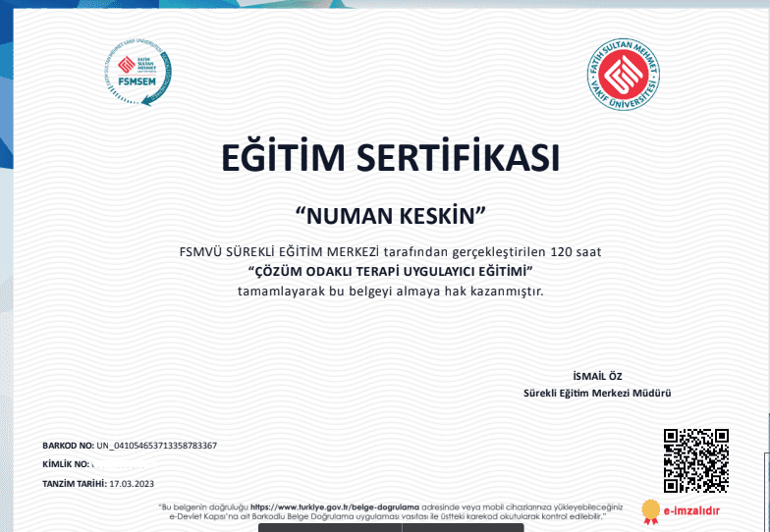
Task: Click the red "e-imzalıdır" label
Action: point(692,510)
